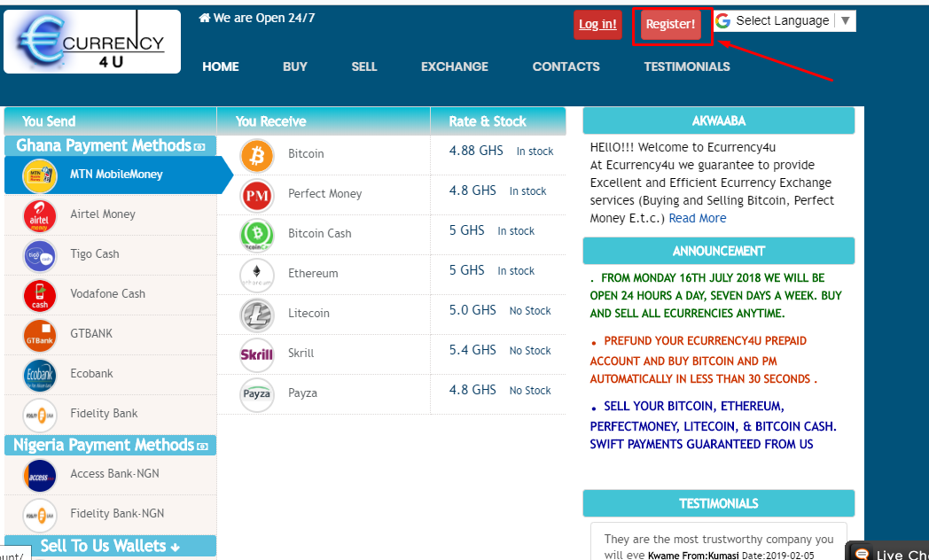Select GTBANK text label
The image size is (929, 560).
click(x=91, y=334)
